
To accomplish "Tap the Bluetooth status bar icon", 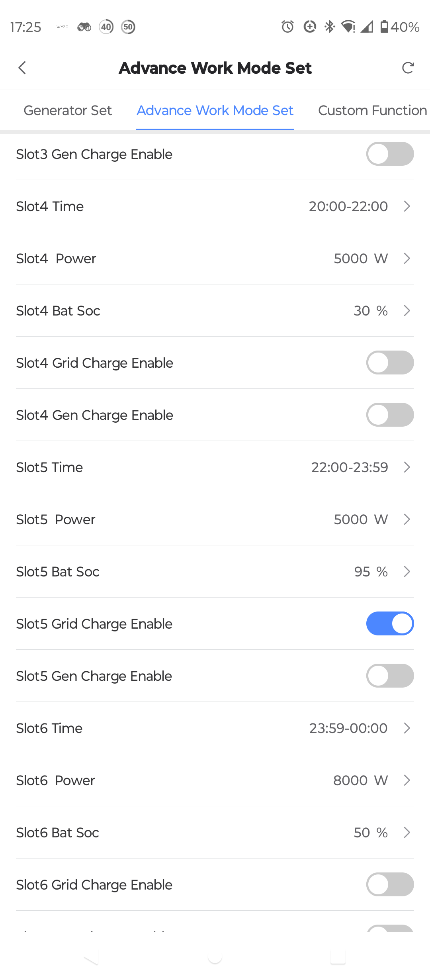I will pyautogui.click(x=330, y=27).
